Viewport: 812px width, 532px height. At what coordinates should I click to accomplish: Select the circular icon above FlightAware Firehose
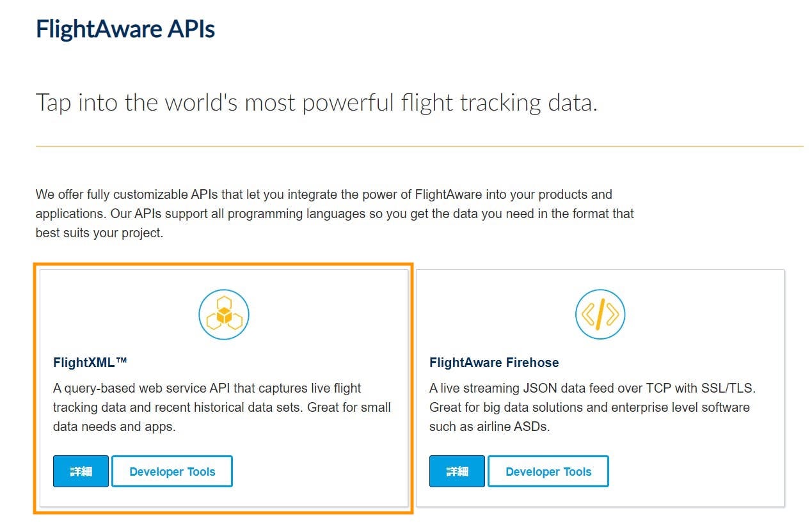coord(600,313)
